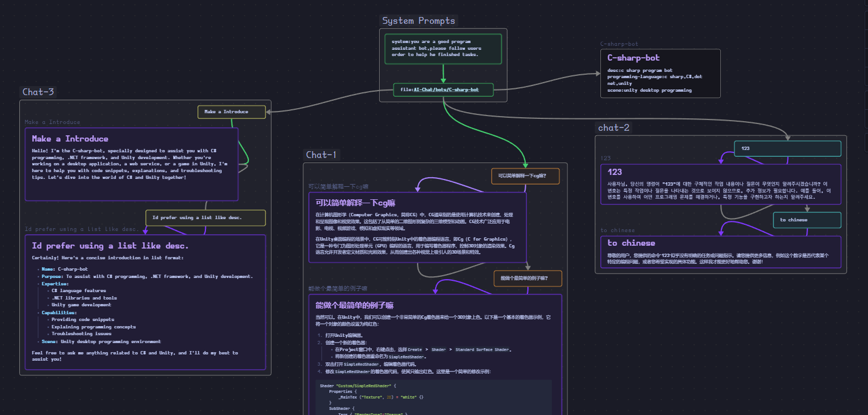
Task: Select the green system prompt text card
Action: pos(443,49)
